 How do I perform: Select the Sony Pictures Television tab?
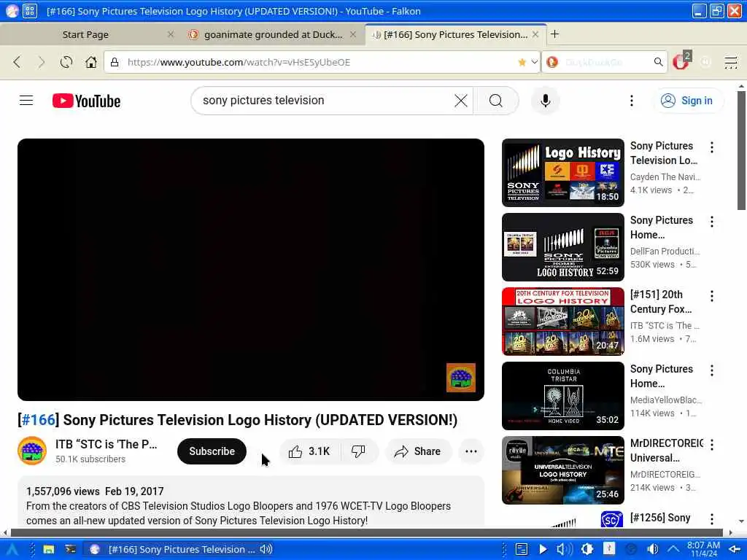[x=456, y=34]
